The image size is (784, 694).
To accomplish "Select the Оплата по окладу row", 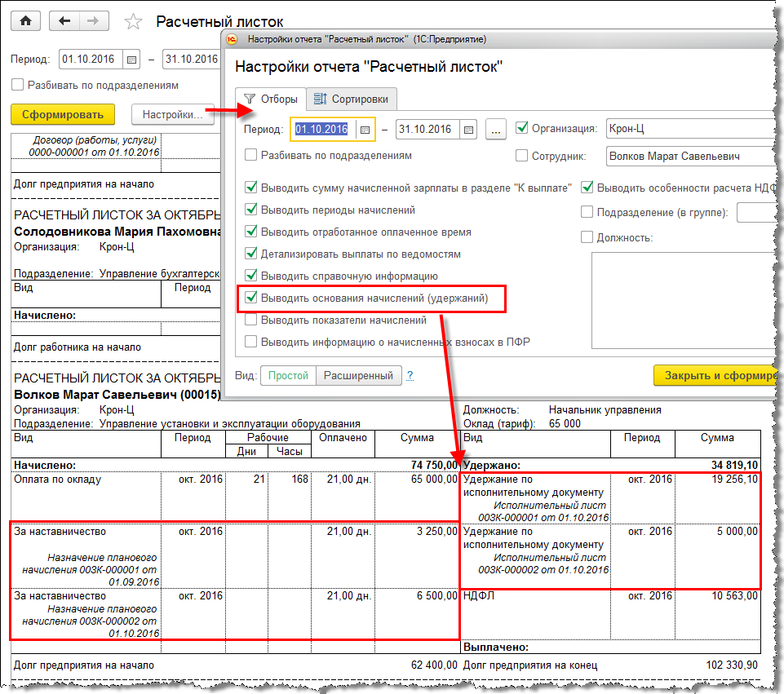I will coord(234,496).
